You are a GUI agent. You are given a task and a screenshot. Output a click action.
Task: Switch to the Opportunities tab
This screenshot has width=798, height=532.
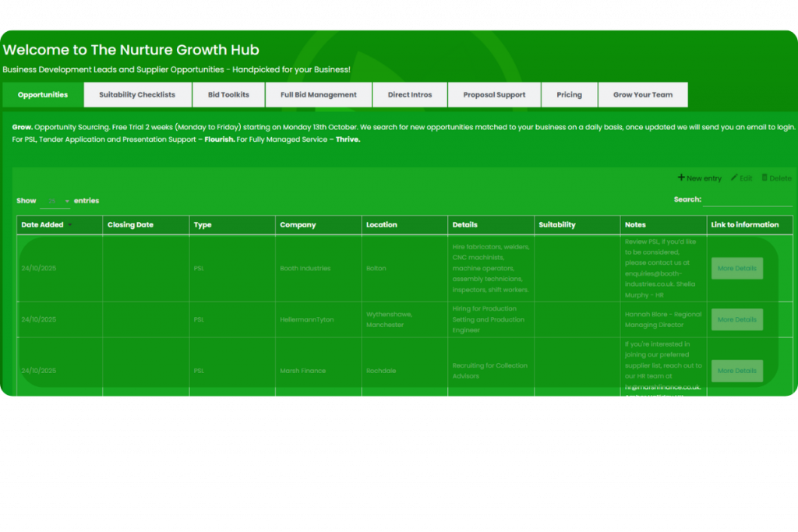(x=43, y=95)
